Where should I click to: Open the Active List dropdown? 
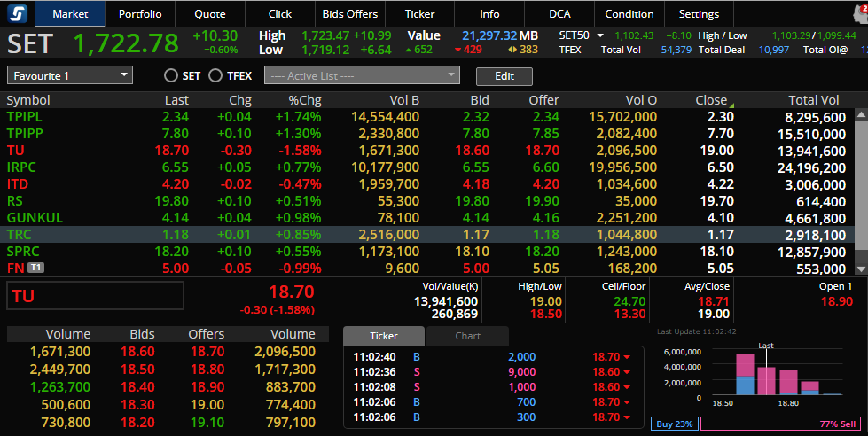tap(362, 75)
